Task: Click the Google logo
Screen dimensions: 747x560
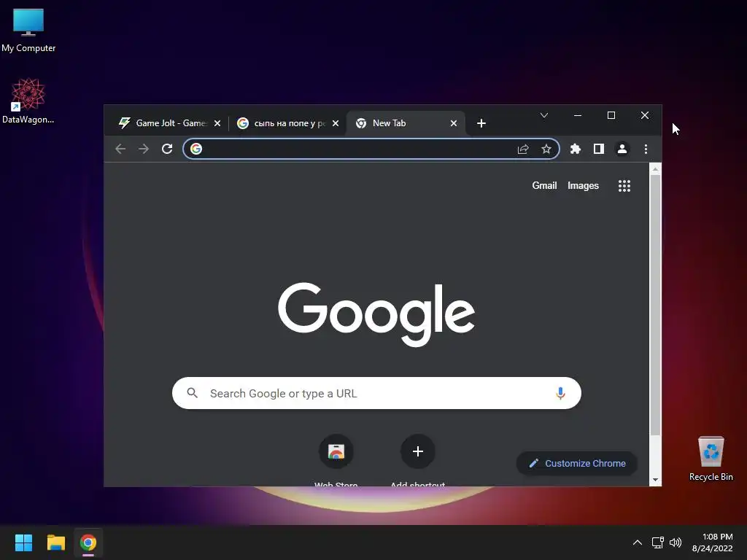Action: click(376, 314)
